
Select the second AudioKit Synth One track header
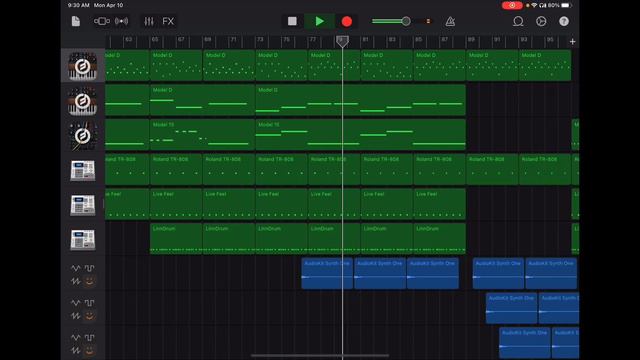point(83,309)
